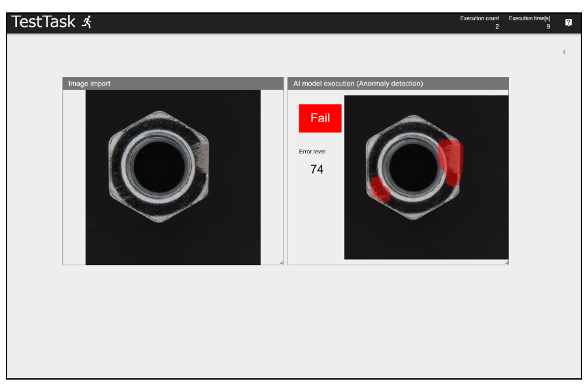The image size is (588, 392).
Task: Click the Execution time value 9
Action: [548, 27]
